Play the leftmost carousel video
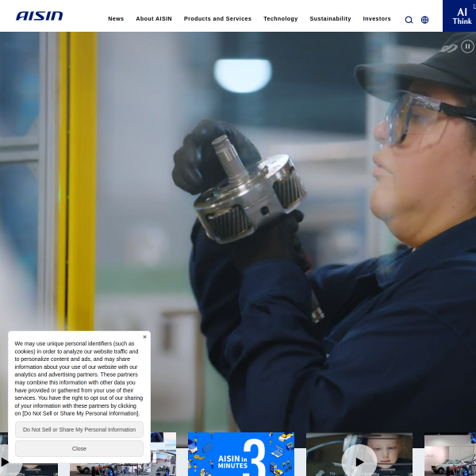 pos(4,462)
